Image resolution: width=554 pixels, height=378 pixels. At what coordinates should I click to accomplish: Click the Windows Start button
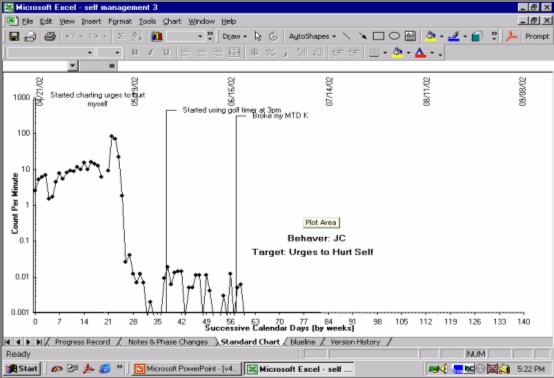pos(22,369)
